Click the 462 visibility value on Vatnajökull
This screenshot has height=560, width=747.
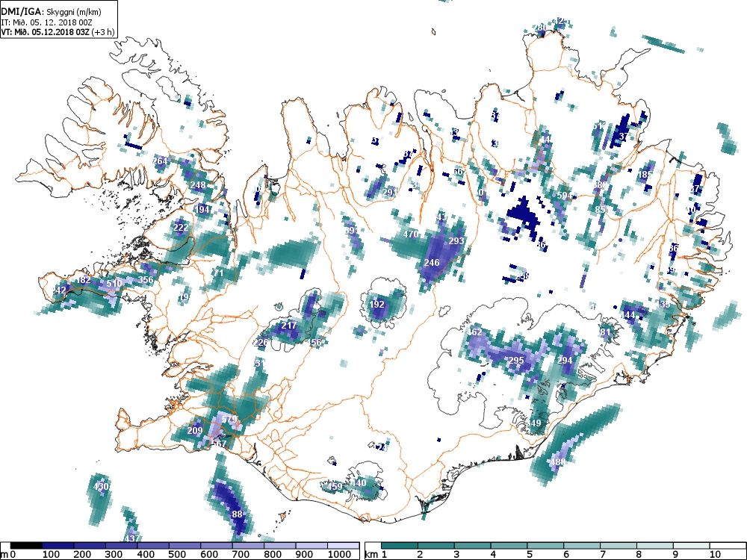[x=474, y=332]
